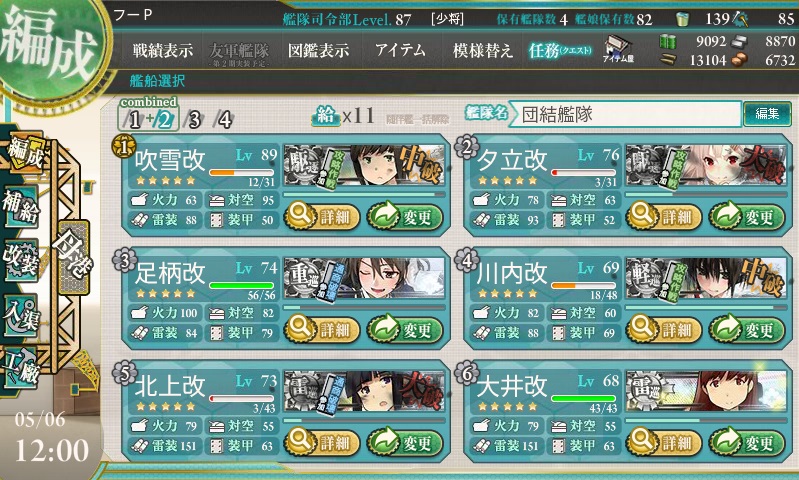This screenshot has width=799, height=480.
Task: Click the 団結艦隊 fleet name field
Action: tap(625, 114)
